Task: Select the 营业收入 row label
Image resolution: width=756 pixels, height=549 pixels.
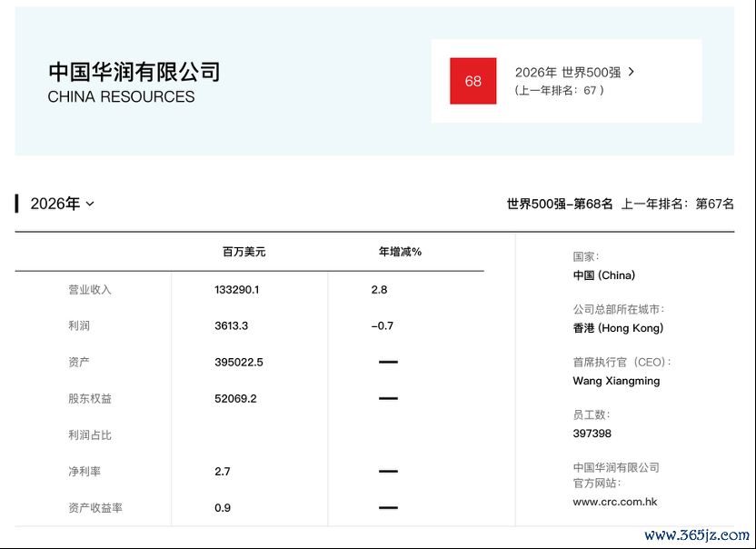Action: 90,289
